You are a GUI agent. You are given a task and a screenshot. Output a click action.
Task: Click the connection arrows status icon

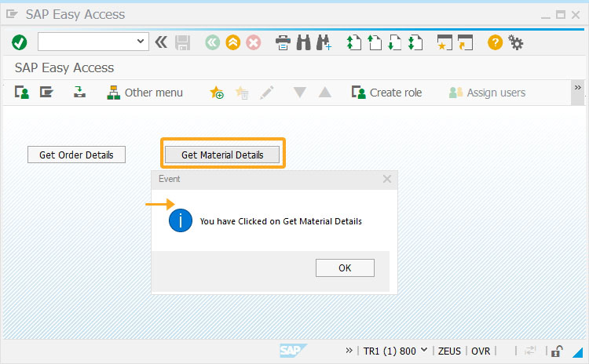coord(530,351)
